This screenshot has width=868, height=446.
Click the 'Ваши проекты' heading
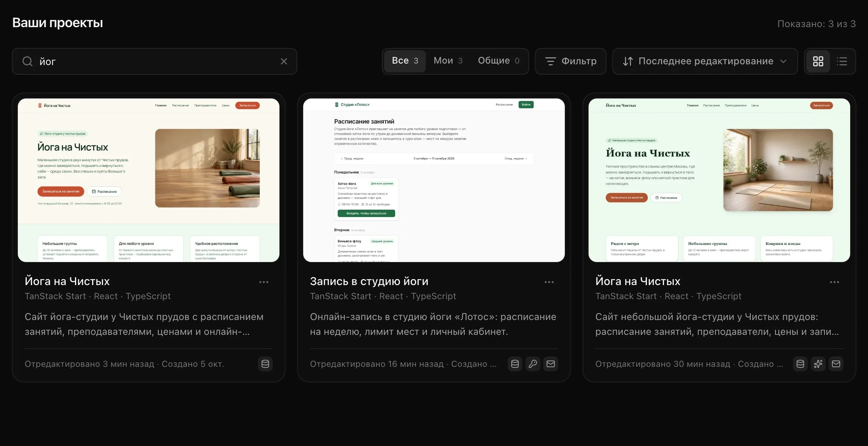coord(58,23)
